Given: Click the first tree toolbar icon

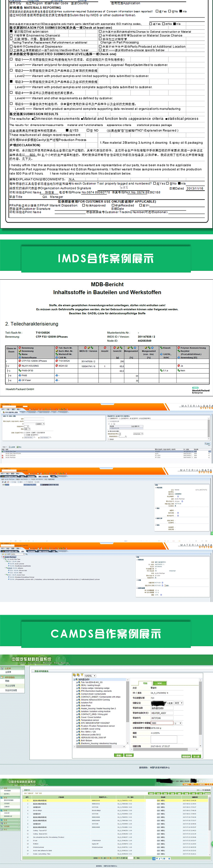Looking at the screenshot, I should pyautogui.click(x=74, y=675).
